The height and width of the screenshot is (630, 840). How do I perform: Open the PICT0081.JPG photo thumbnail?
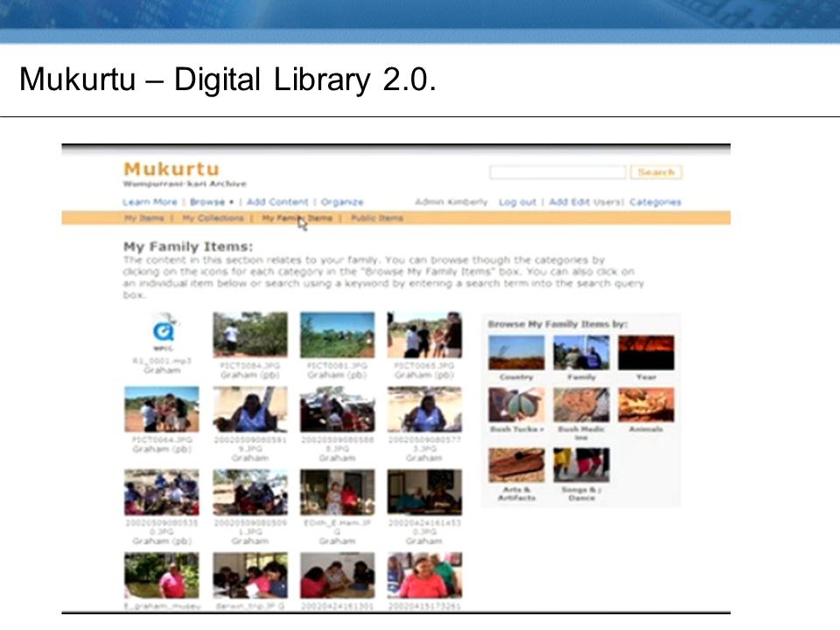tap(338, 335)
